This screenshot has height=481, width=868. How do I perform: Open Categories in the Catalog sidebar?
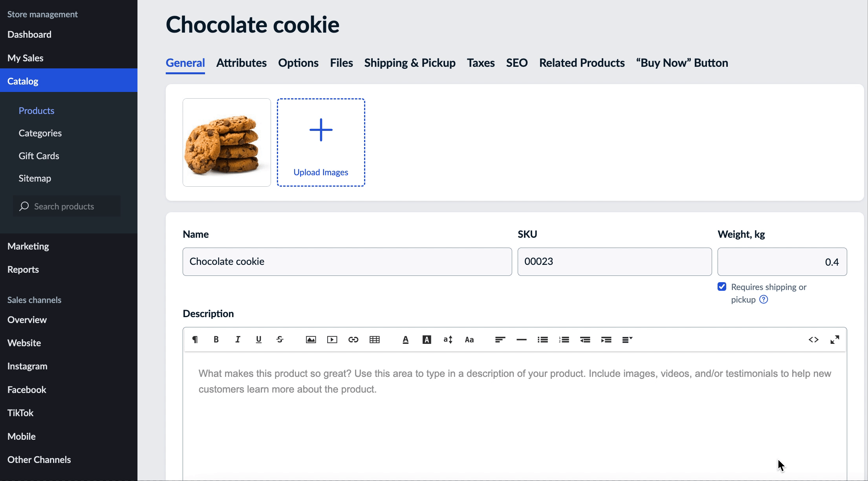pos(40,133)
